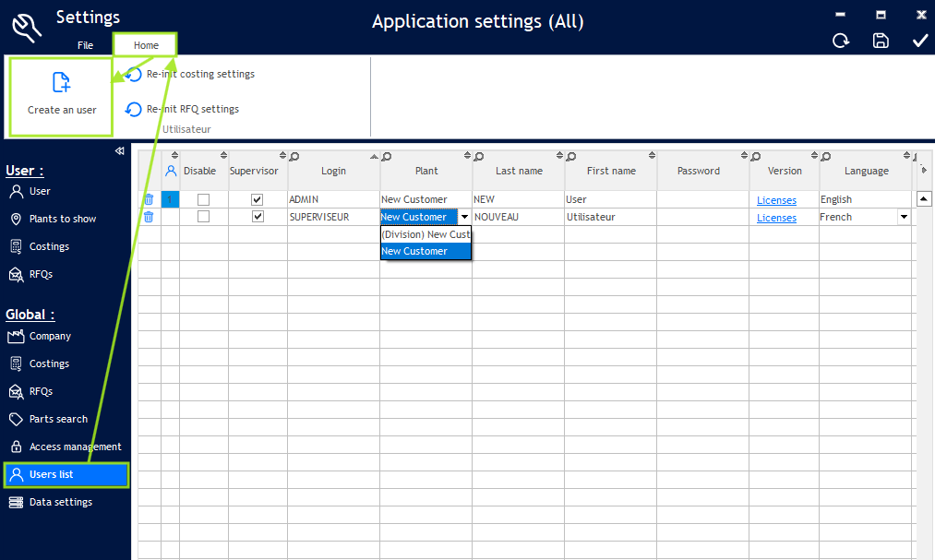Toggle Supervisor checkbox for ADMIN user
Image resolution: width=935 pixels, height=560 pixels.
tap(258, 199)
